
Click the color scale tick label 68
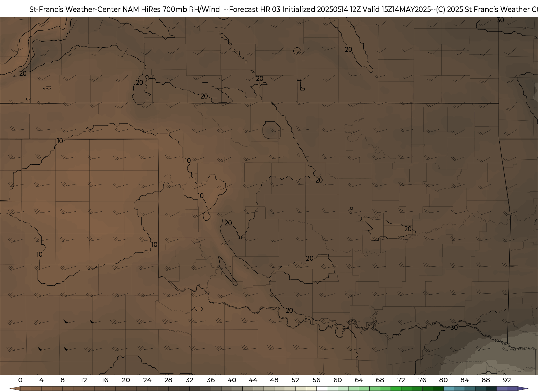point(380,380)
